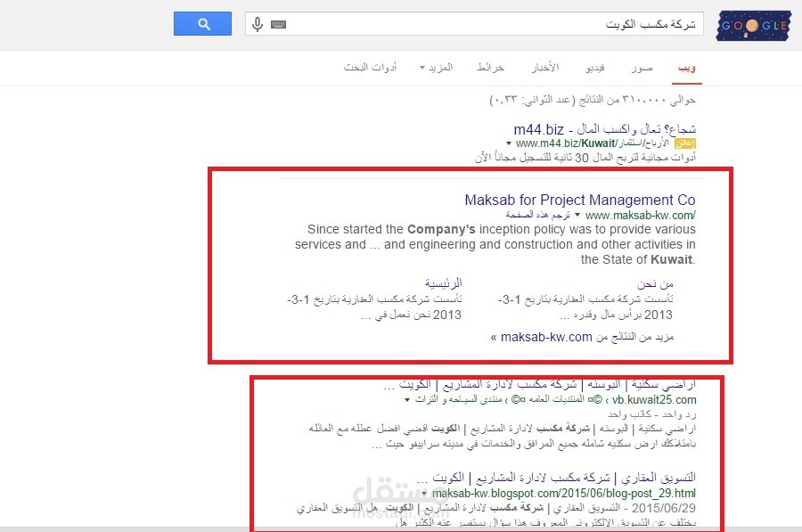Focus the search box containing شركة مكسب الكويت
Image resolution: width=802 pixels, height=532 pixels.
(474, 24)
